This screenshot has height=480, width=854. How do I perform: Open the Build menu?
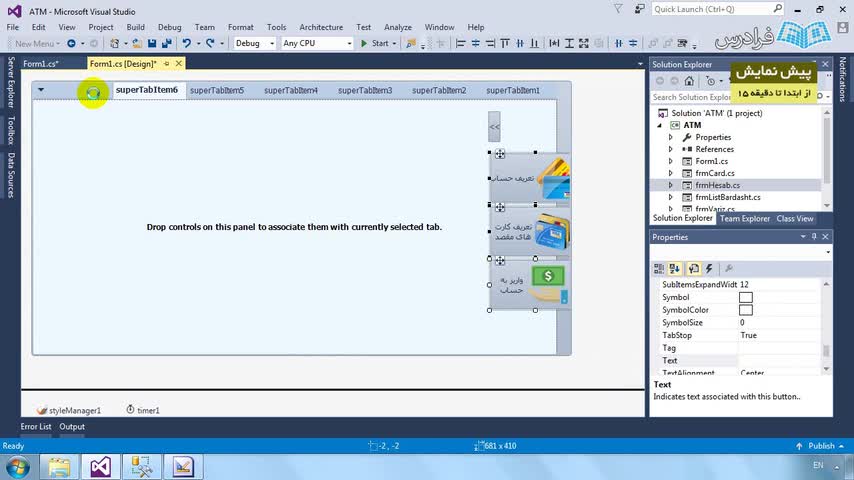pos(136,27)
